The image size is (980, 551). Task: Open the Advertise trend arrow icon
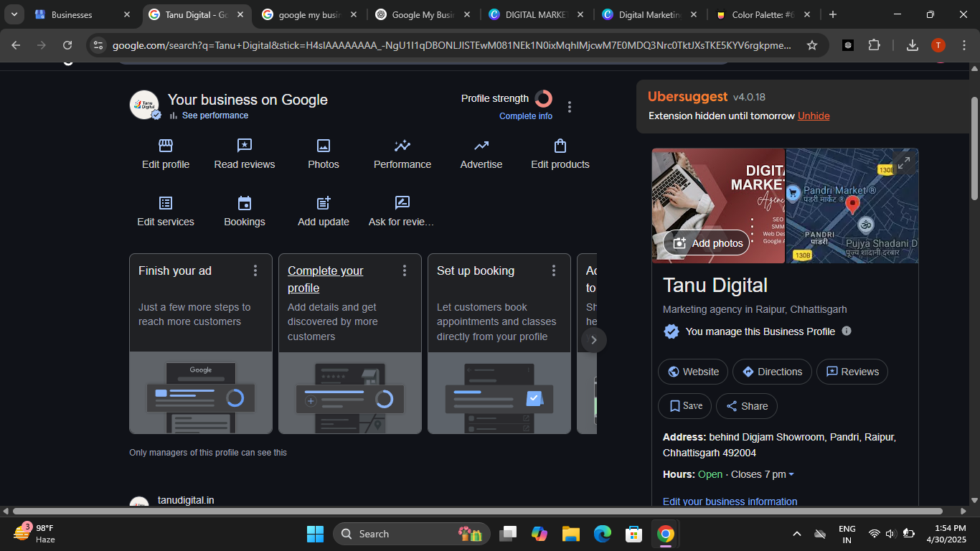tap(481, 146)
